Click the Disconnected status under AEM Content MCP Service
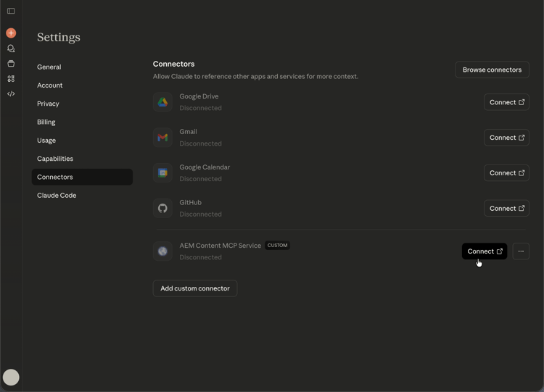The image size is (544, 392). 200,257
